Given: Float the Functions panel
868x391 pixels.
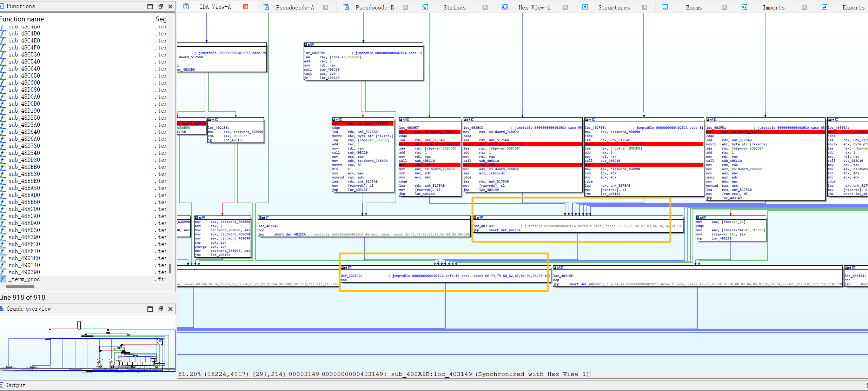Looking at the screenshot, I should pyautogui.click(x=160, y=6).
